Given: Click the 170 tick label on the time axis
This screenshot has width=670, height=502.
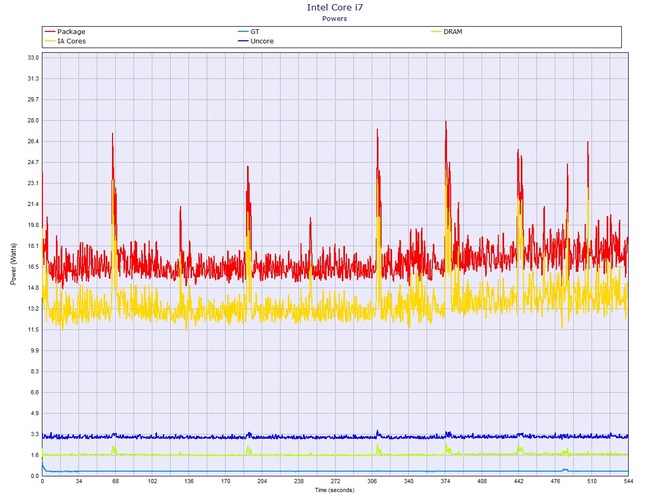Looking at the screenshot, I should tap(226, 481).
